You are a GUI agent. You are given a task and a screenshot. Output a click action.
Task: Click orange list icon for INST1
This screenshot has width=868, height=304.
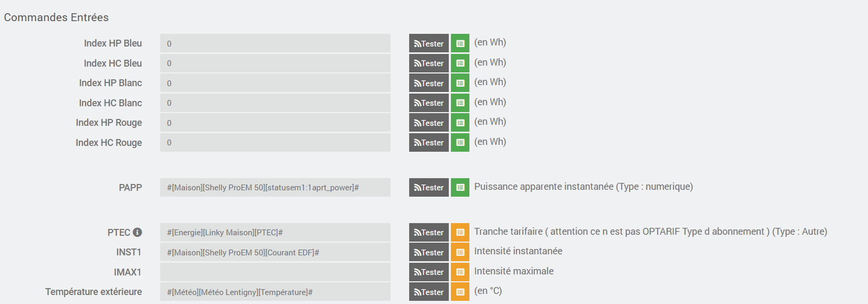(460, 252)
